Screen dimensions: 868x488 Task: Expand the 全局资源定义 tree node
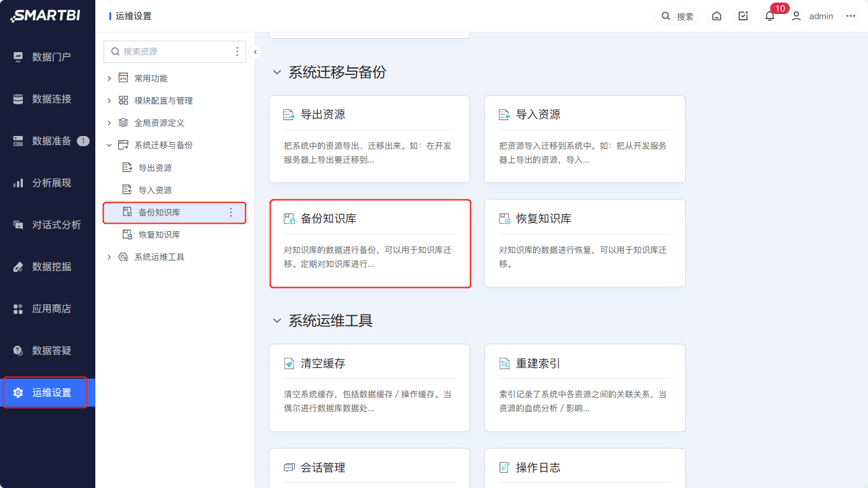click(x=109, y=123)
